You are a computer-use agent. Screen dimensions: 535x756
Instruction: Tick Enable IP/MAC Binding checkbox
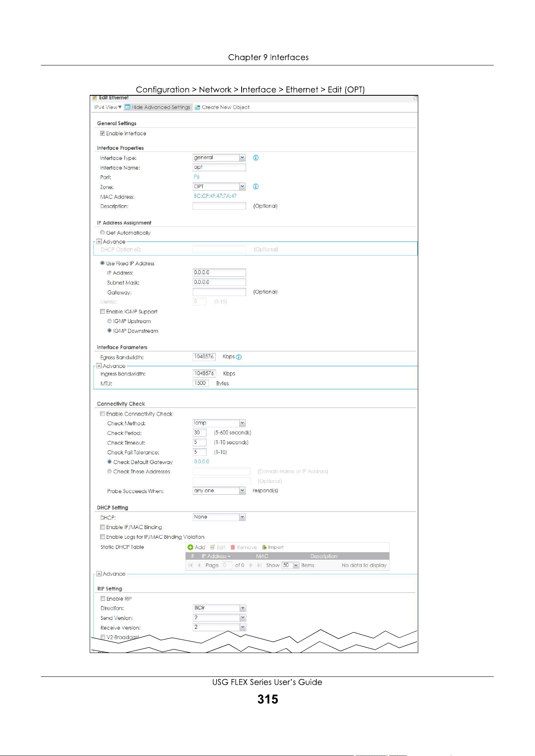103,527
